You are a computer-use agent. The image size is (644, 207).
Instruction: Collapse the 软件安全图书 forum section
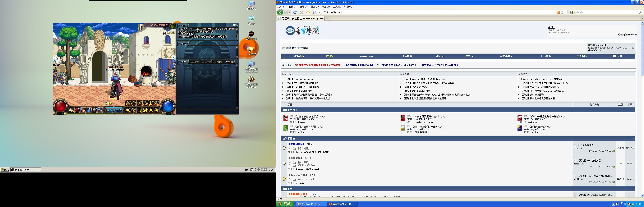pyautogui.click(x=633, y=110)
